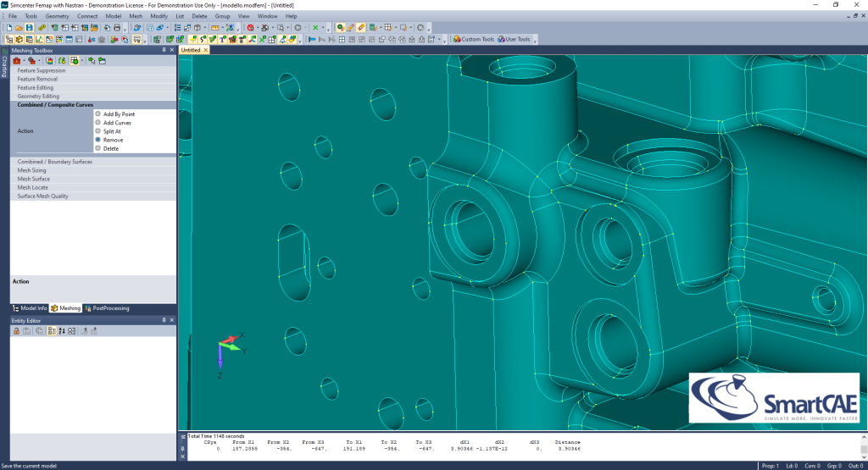Click the red circle snap icon in top toolbar

coord(250,28)
